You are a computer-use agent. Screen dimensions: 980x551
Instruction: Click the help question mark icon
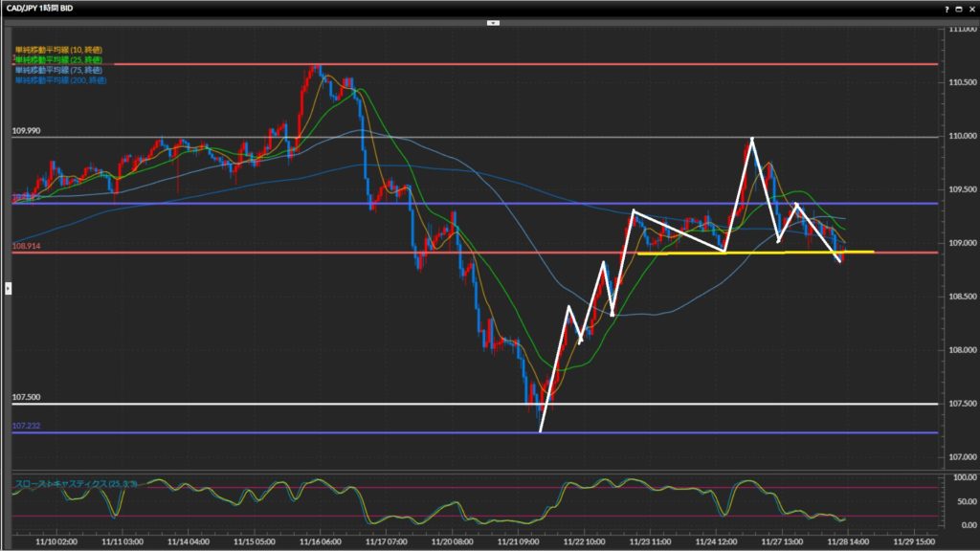[947, 8]
